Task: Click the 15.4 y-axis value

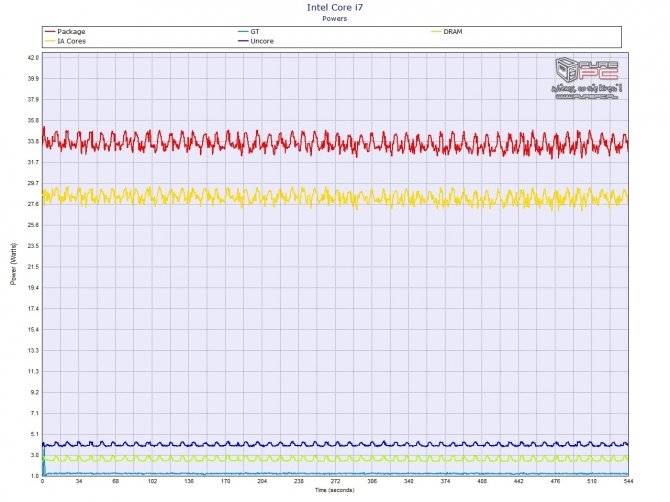Action: (34, 330)
